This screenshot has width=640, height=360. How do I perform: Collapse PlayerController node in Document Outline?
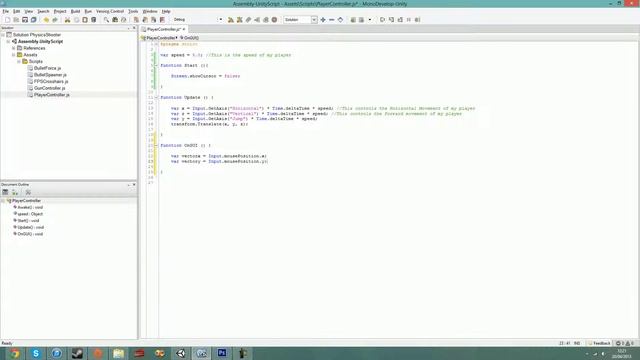pyautogui.click(x=3, y=201)
